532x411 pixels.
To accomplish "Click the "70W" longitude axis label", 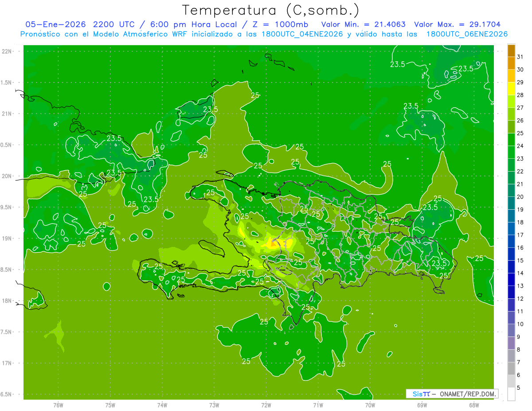I will point(370,405).
